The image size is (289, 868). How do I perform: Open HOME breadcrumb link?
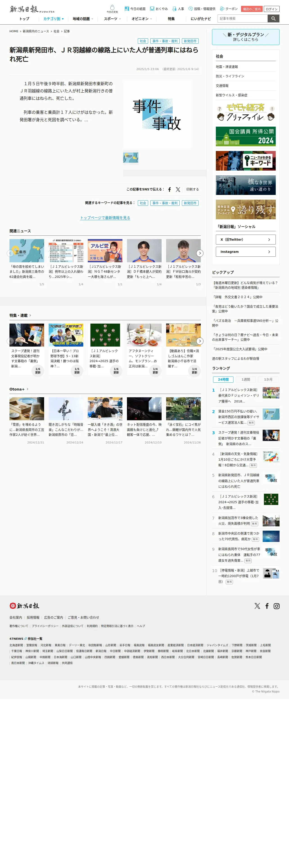click(x=14, y=31)
